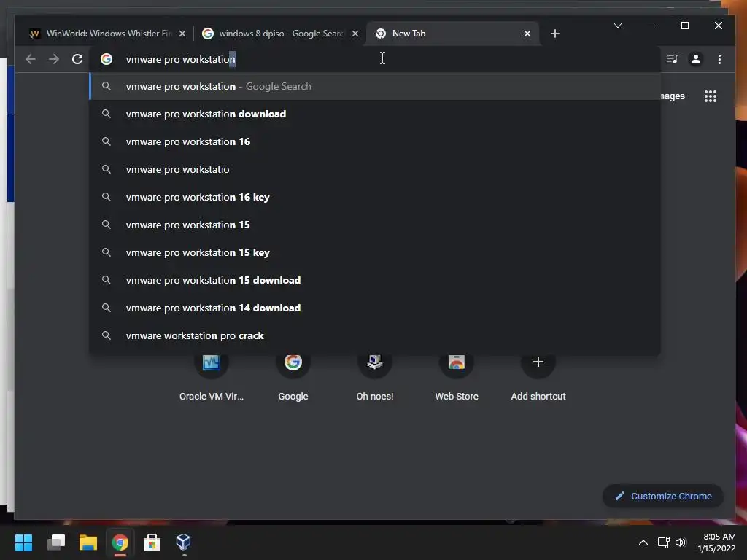Viewport: 747px width, 560px height.
Task: Close the WinWorld tab
Action: [x=182, y=34]
